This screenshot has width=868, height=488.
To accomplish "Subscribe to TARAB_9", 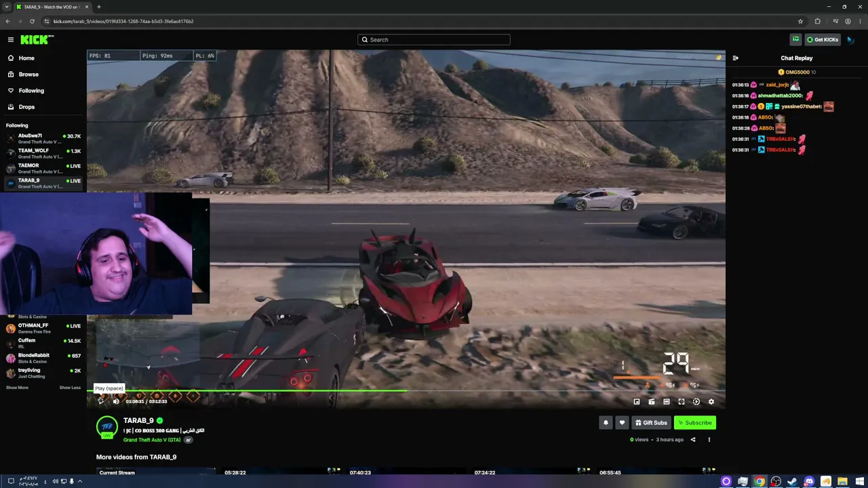I will (x=695, y=423).
